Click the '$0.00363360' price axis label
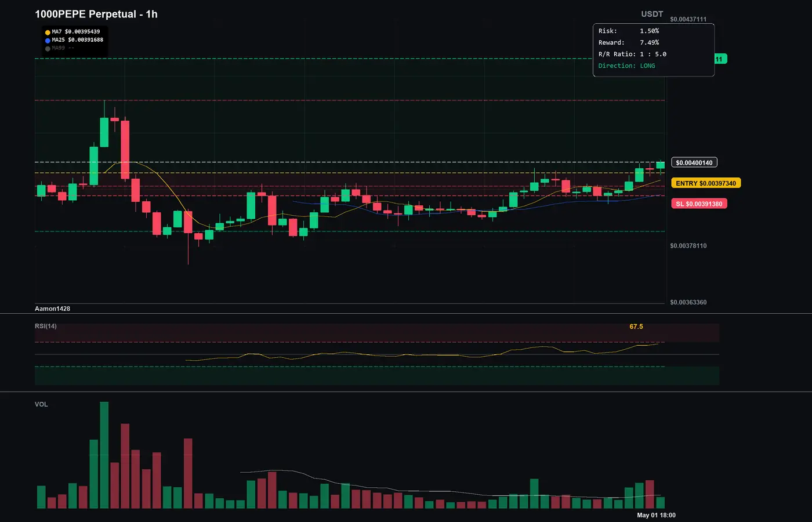Image resolution: width=812 pixels, height=522 pixels. tap(688, 302)
